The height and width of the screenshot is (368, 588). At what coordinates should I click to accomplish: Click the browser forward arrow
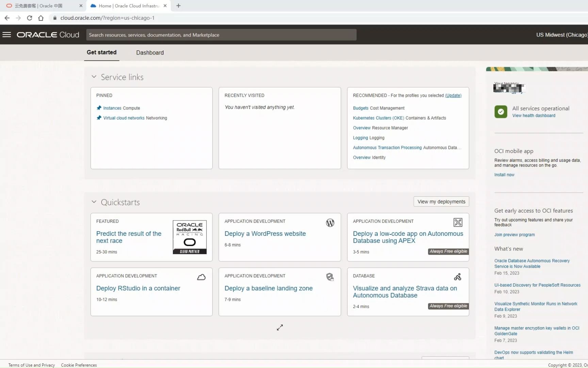pos(18,18)
